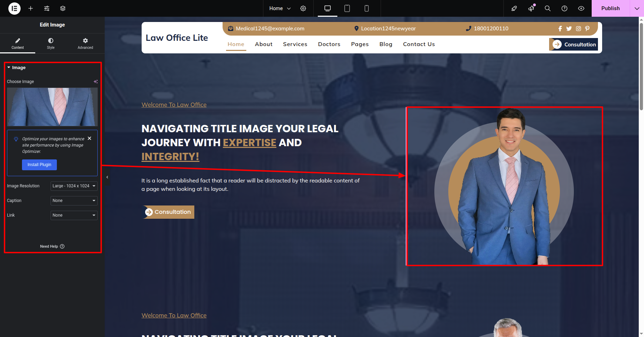Open the Pages menu item
The width and height of the screenshot is (644, 337).
click(x=360, y=44)
